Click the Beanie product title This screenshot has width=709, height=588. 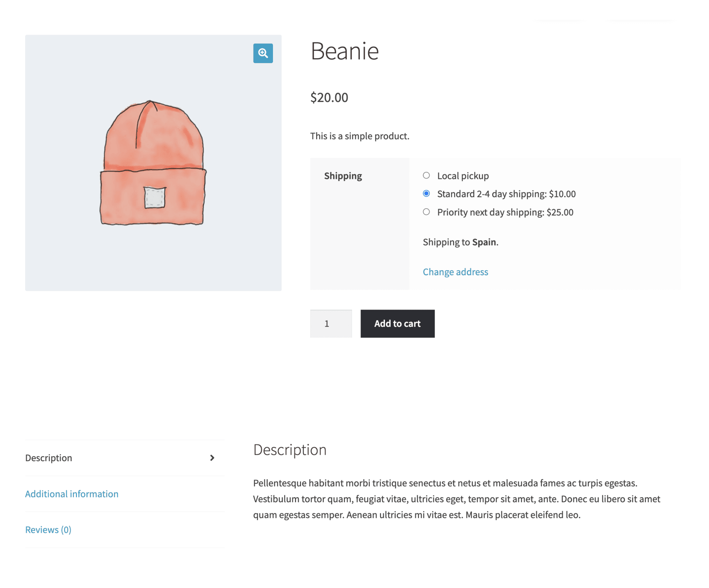pyautogui.click(x=345, y=51)
